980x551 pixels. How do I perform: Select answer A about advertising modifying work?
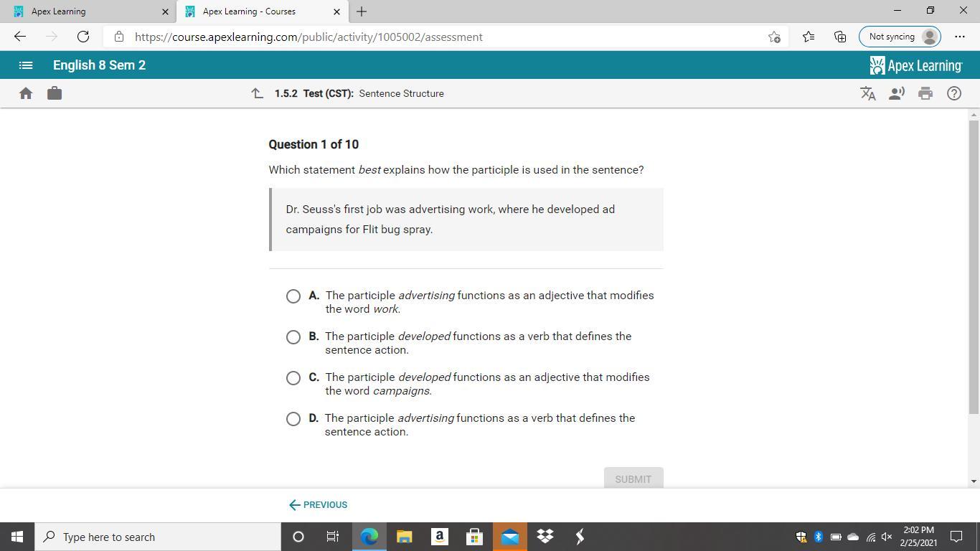[x=293, y=296]
